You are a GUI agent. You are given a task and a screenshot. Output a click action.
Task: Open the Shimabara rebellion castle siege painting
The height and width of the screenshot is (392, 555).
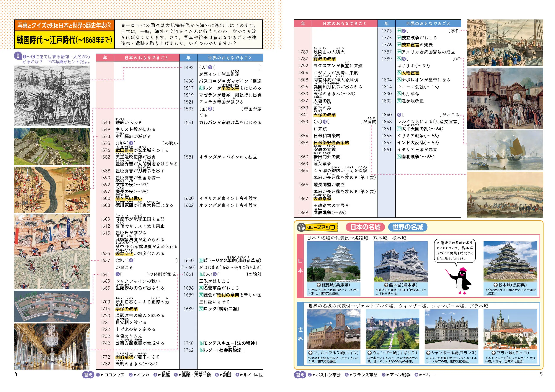point(52,252)
